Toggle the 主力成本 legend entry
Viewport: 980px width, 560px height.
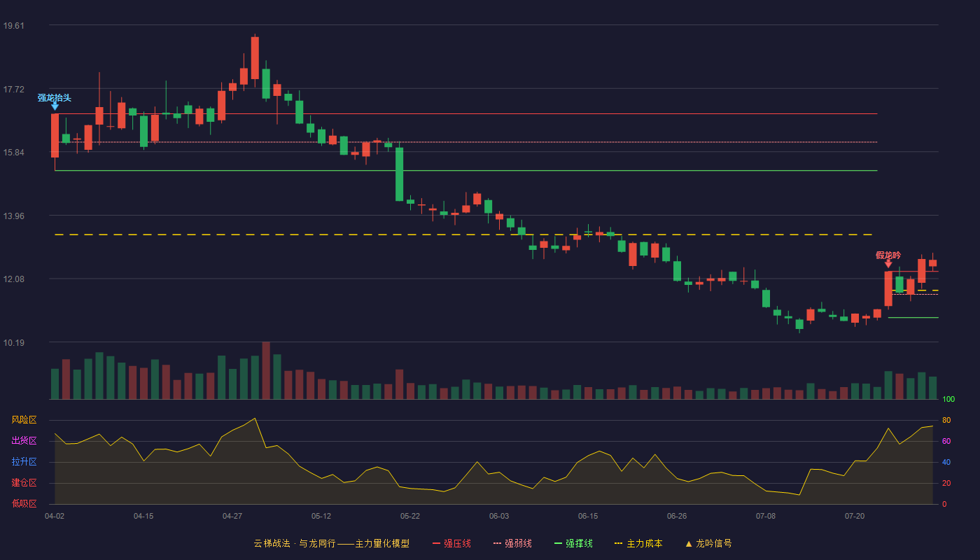pyautogui.click(x=638, y=544)
